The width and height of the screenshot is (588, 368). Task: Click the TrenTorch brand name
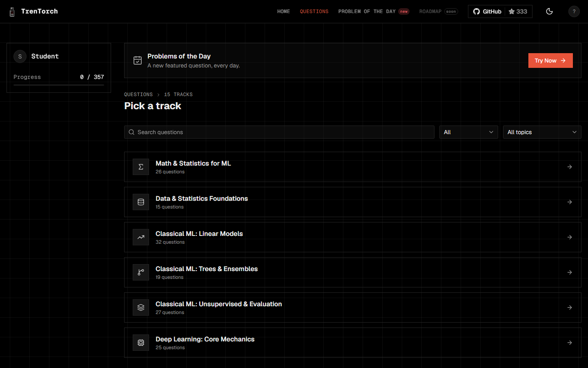pos(40,11)
